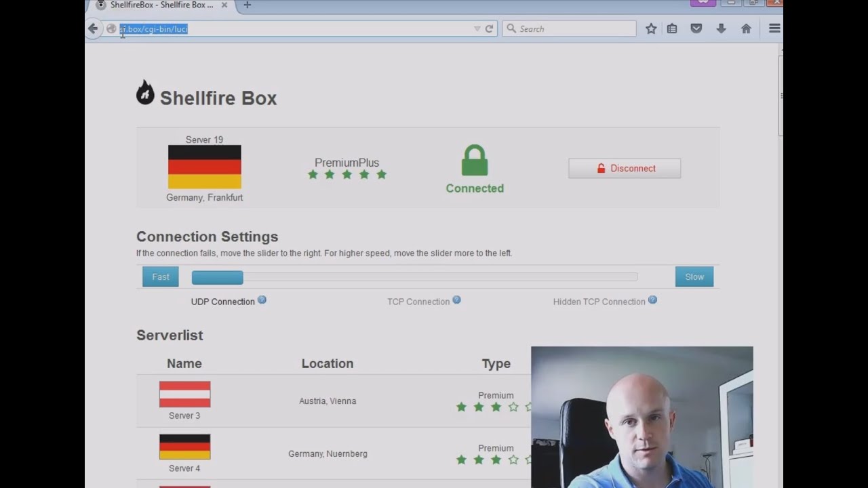Click the green Connected lock icon
Viewport: 868px width, 488px height.
475,161
